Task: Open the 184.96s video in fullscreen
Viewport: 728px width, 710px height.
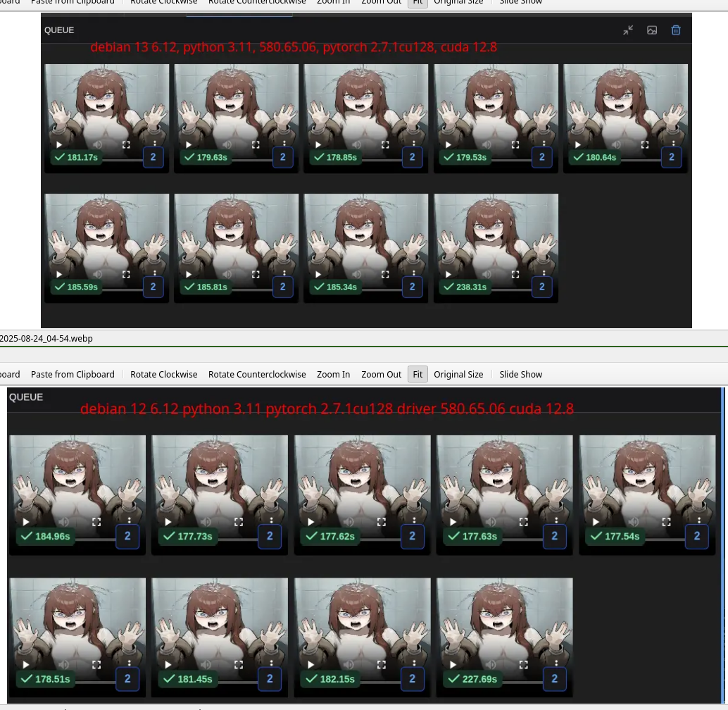Action: pyautogui.click(x=96, y=522)
